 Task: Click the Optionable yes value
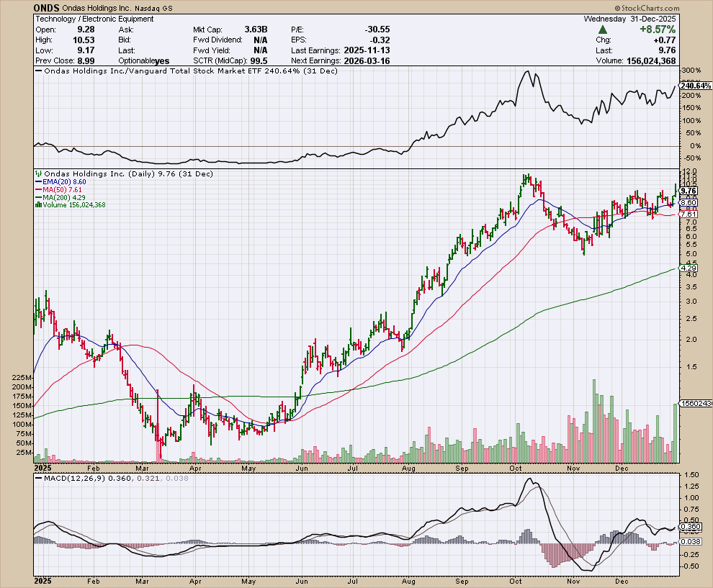pyautogui.click(x=162, y=61)
